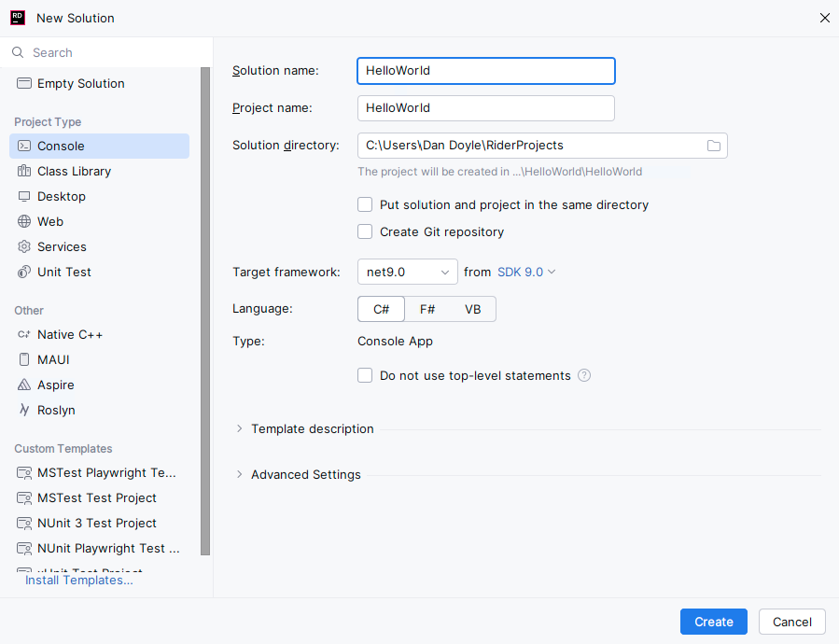The width and height of the screenshot is (839, 644).
Task: Close the New Solution dialog
Action: [825, 18]
